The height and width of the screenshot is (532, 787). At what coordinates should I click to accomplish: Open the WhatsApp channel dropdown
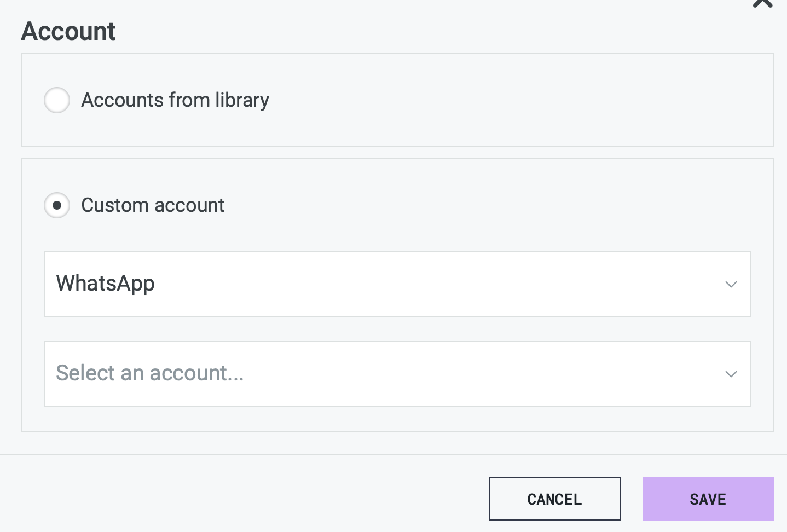397,284
